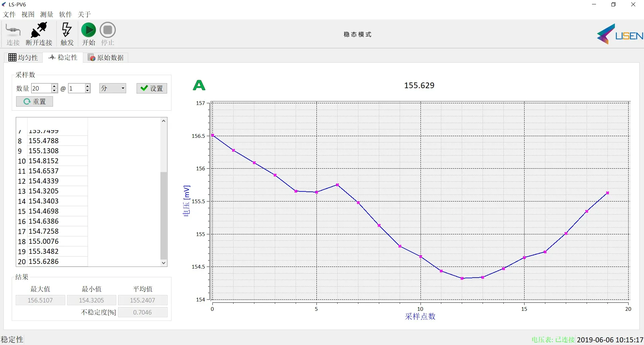Click the 重置 (Reset) button
Image resolution: width=644 pixels, height=345 pixels.
tap(35, 102)
